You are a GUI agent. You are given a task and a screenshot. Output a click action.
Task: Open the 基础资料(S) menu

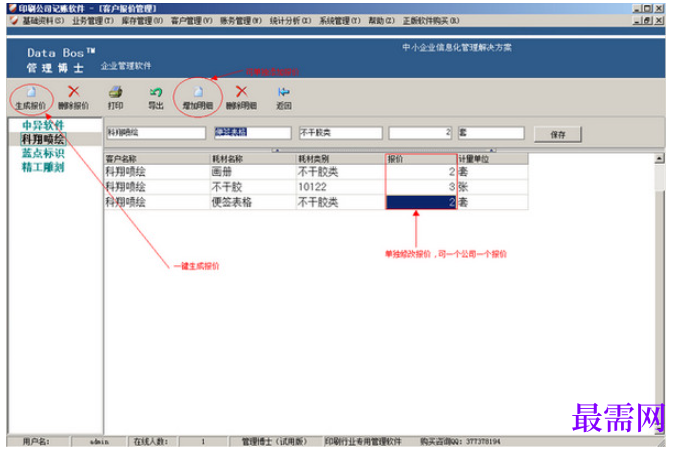(x=43, y=21)
